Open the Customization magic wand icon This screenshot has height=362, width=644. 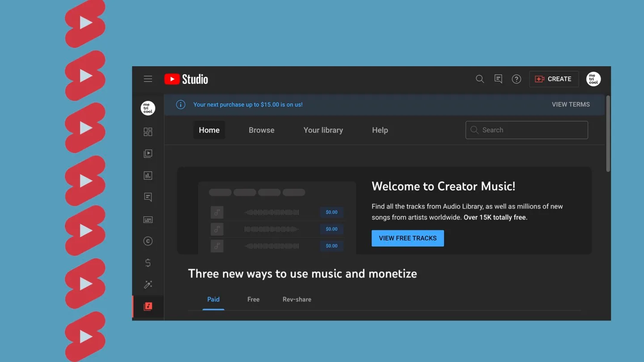click(148, 285)
